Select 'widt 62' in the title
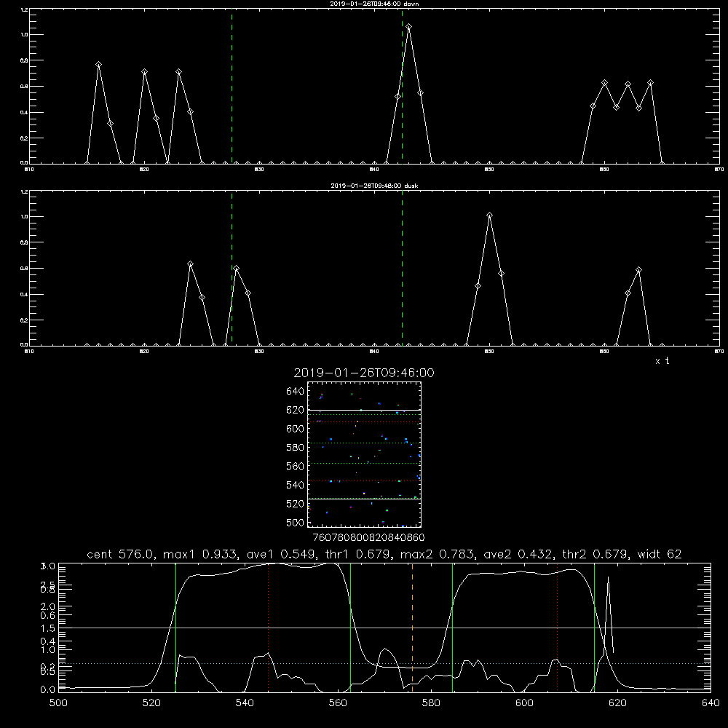728x728 pixels. (x=660, y=554)
